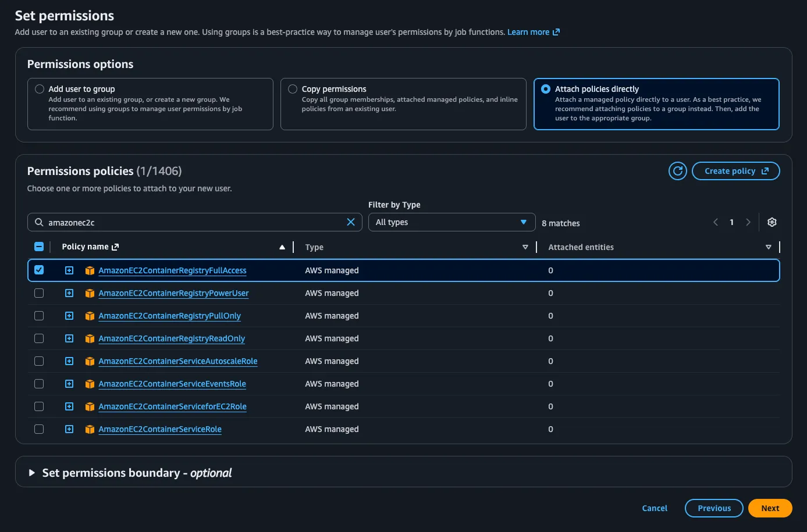Open the AmazonEC2ContainerRegistryPullOnly policy link

click(x=169, y=316)
